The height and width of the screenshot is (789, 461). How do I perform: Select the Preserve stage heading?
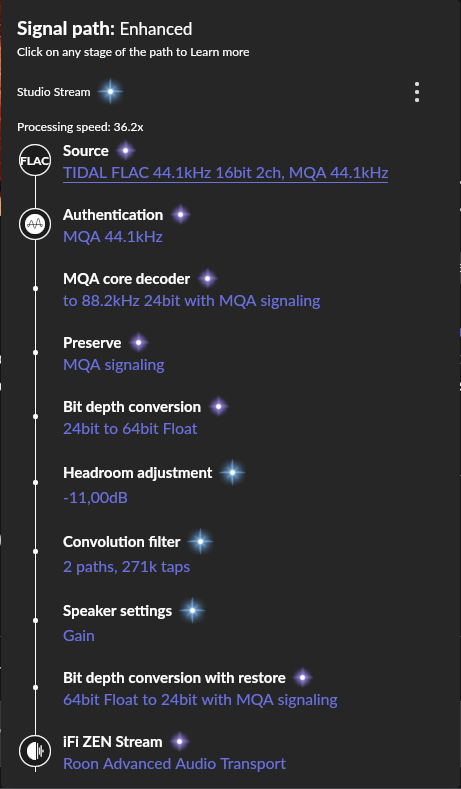coord(92,343)
